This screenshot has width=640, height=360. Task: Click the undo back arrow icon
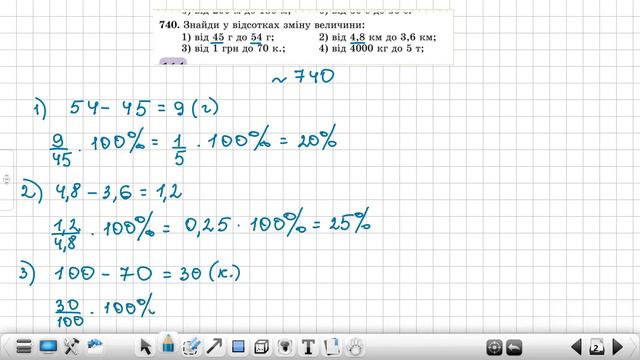tap(514, 347)
